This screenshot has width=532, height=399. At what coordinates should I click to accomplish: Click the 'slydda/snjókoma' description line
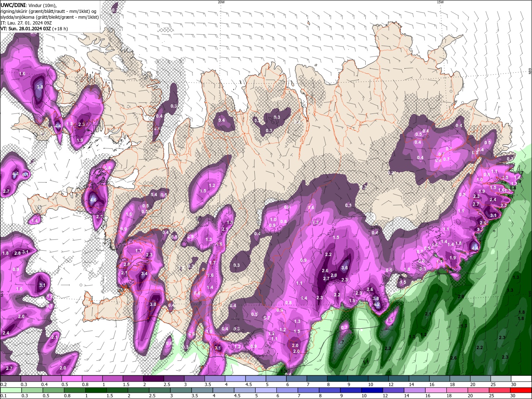click(49, 17)
